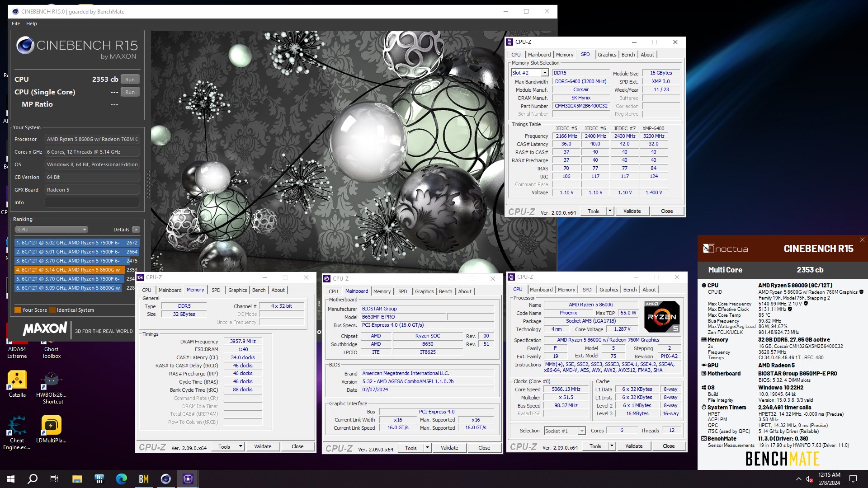Select Memory tab in SPD window
This screenshot has width=868, height=488.
coord(565,55)
